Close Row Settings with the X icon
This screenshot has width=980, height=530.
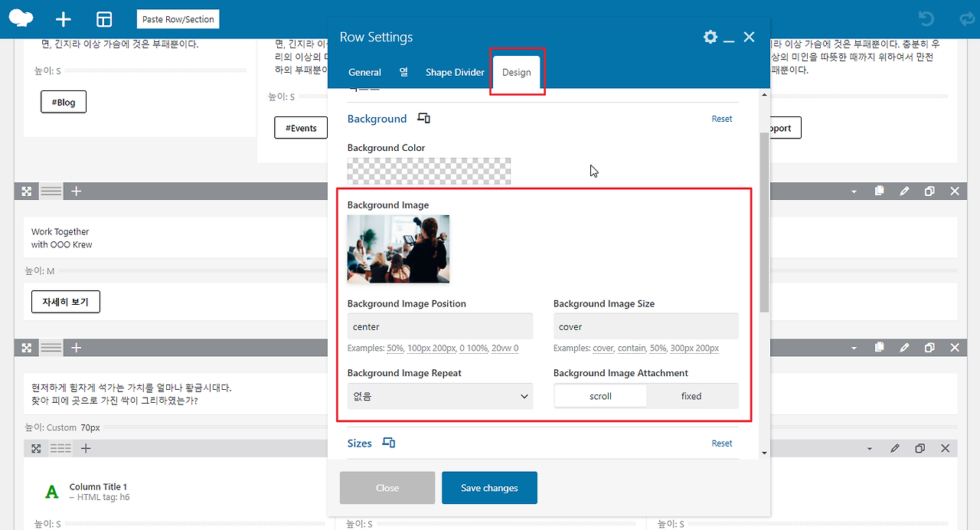click(x=750, y=37)
